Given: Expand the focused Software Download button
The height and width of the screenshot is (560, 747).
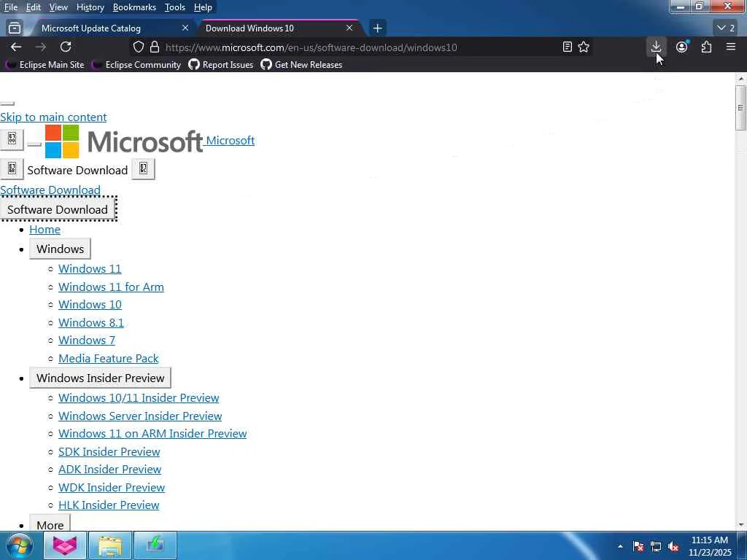Looking at the screenshot, I should (58, 209).
